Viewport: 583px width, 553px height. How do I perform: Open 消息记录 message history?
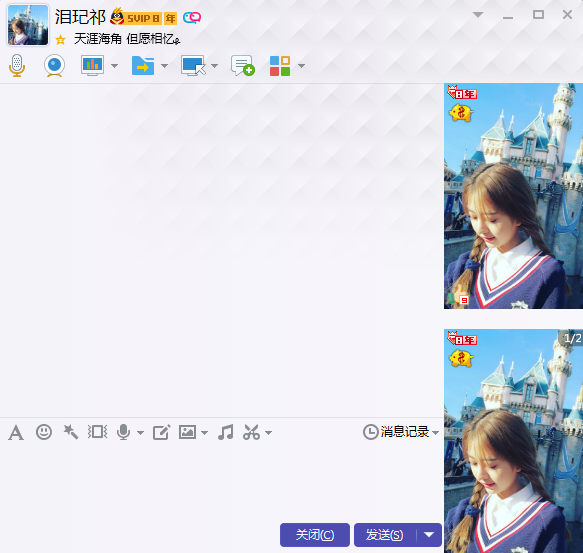(x=396, y=432)
